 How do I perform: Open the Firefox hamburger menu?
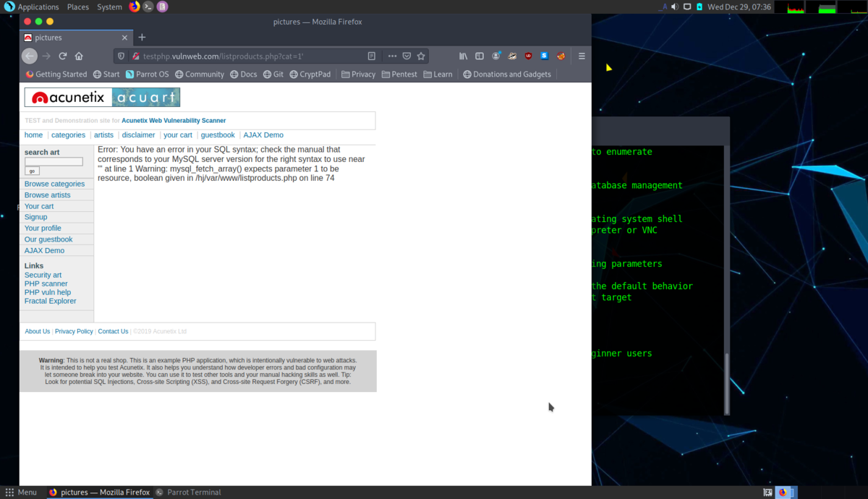582,56
